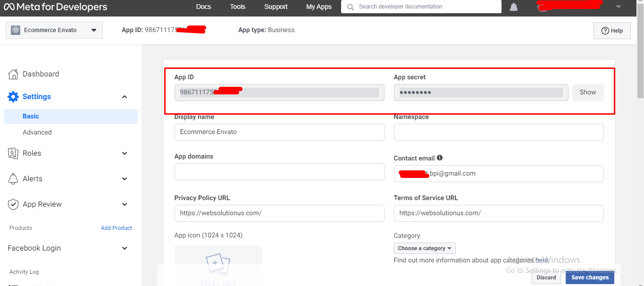Viewport: 644px width, 286px height.
Task: Click the App domains input field
Action: [x=279, y=172]
